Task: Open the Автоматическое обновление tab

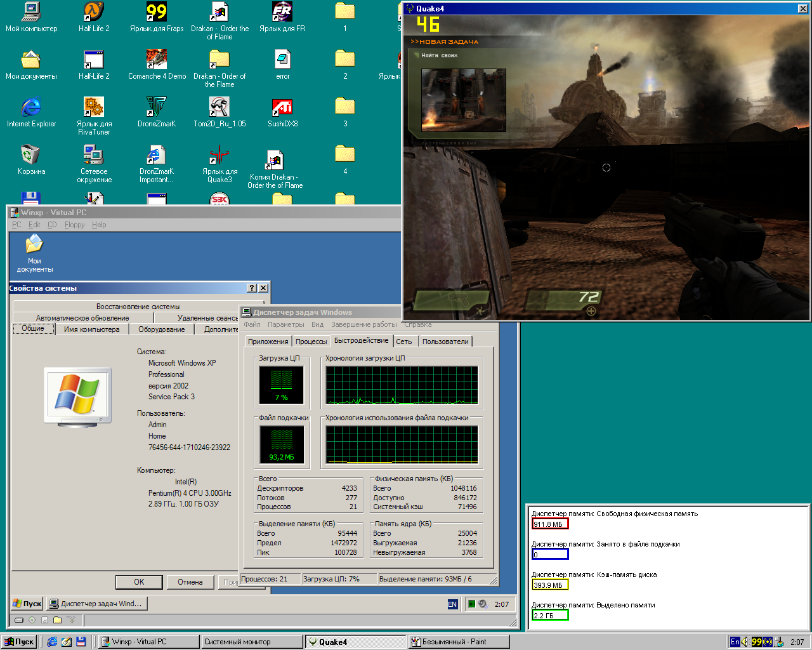Action: click(82, 318)
